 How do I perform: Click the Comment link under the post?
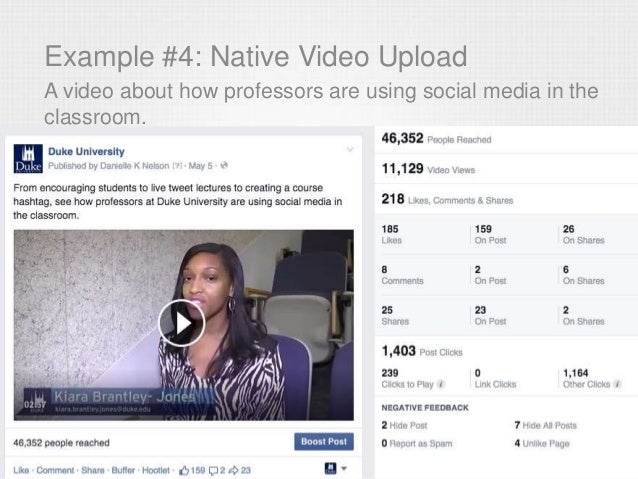point(55,470)
